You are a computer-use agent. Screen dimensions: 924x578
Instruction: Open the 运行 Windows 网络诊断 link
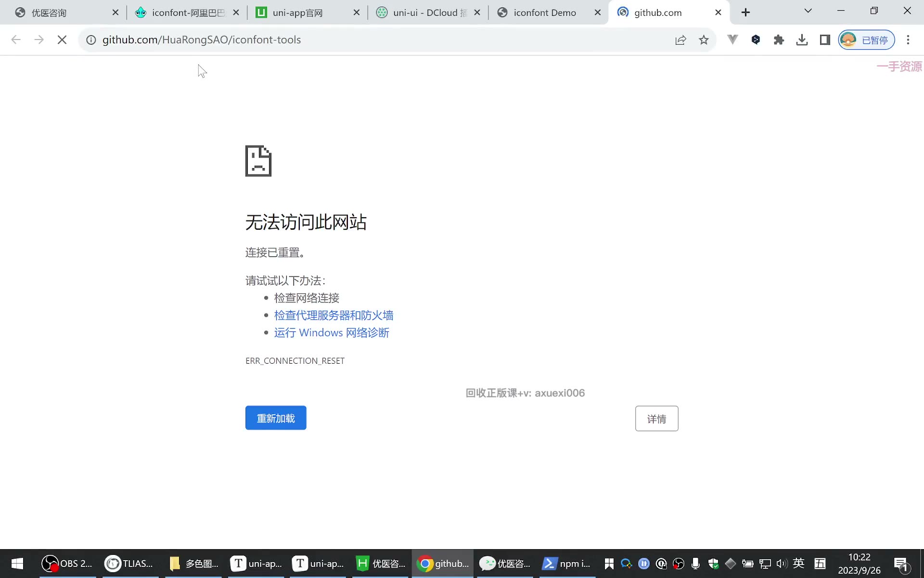click(x=332, y=333)
